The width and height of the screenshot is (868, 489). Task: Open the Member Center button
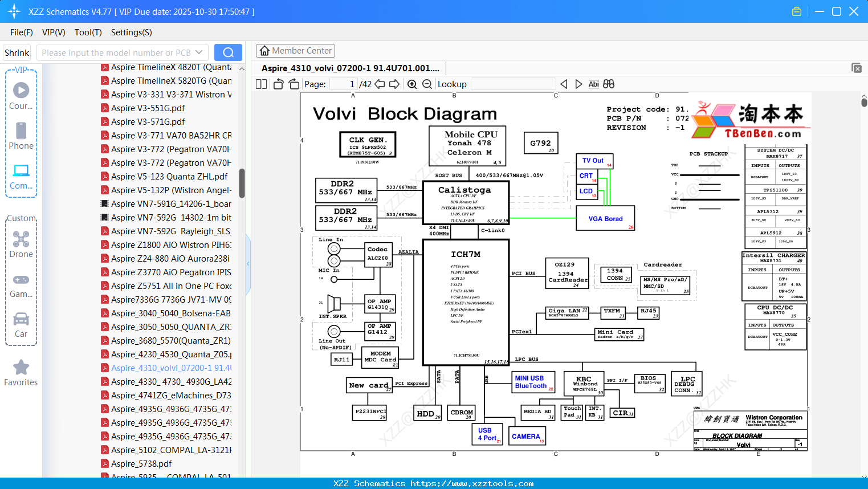[x=295, y=51]
